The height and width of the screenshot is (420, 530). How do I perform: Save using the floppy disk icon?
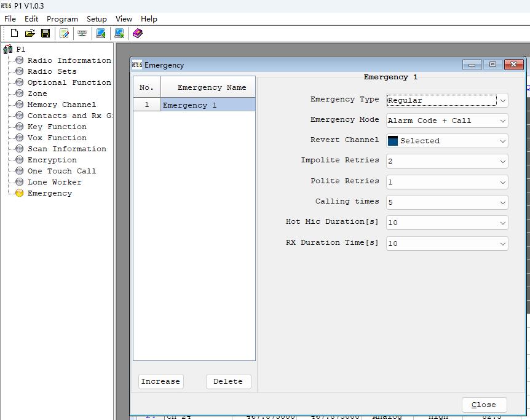45,33
